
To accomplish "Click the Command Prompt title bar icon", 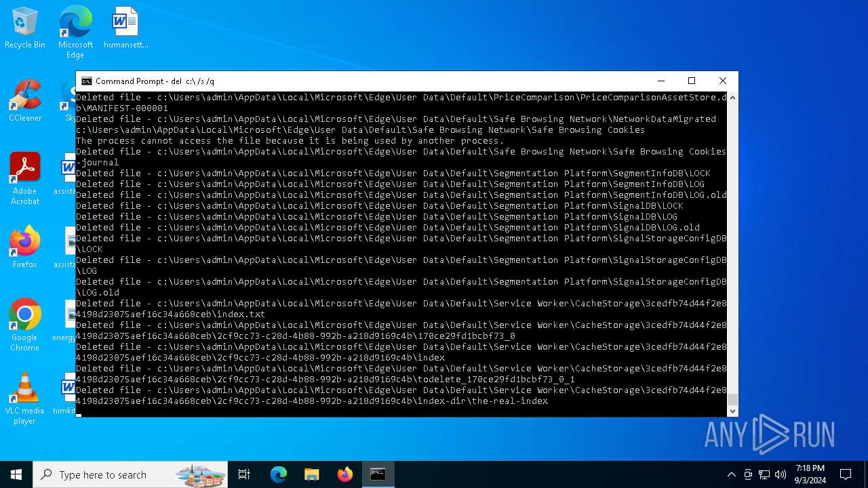I will (87, 81).
